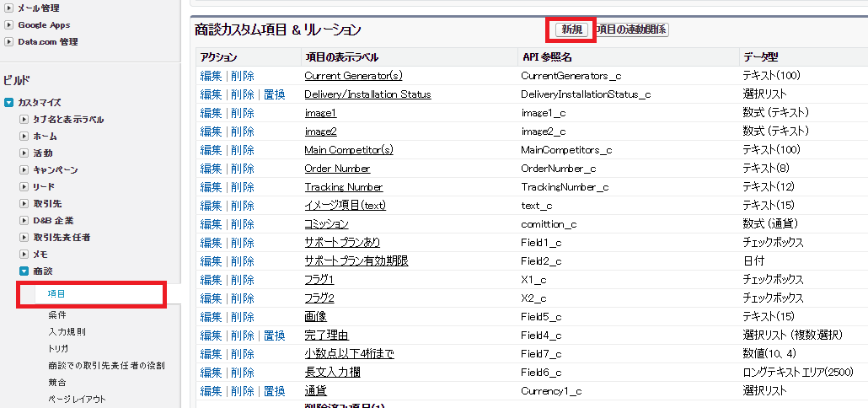Expand the 取引先責任者 node

[x=24, y=237]
